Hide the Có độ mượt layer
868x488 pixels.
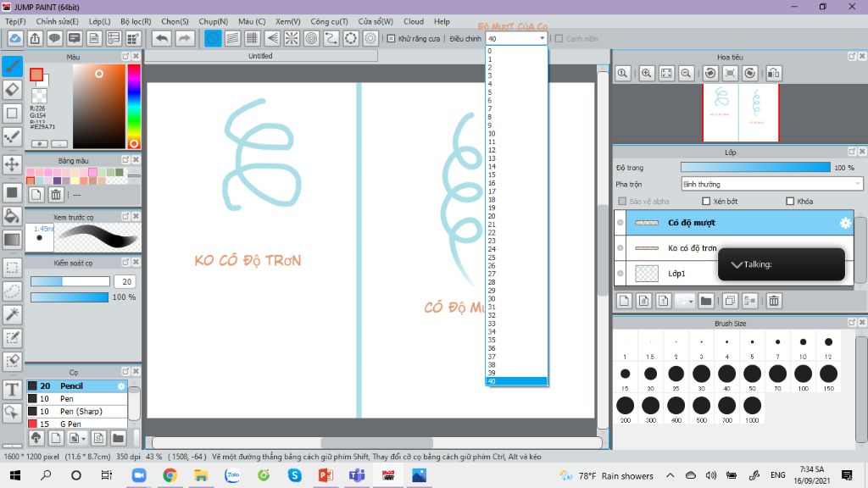tap(620, 223)
